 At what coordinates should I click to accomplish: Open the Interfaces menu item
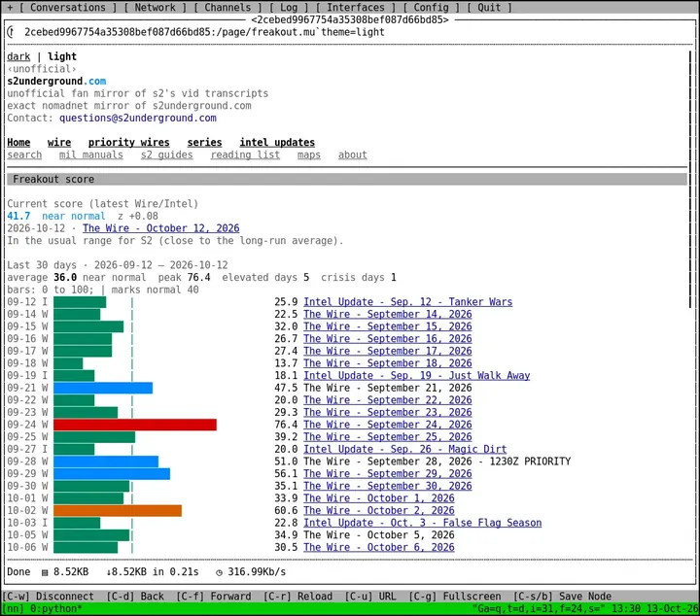tap(356, 7)
